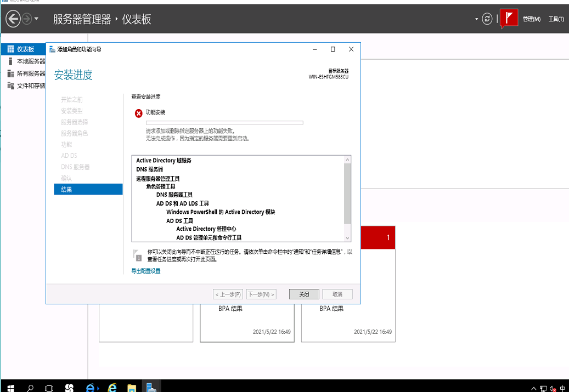Click the feature list scrollbar thumb
This screenshot has height=392, width=569.
(347, 194)
